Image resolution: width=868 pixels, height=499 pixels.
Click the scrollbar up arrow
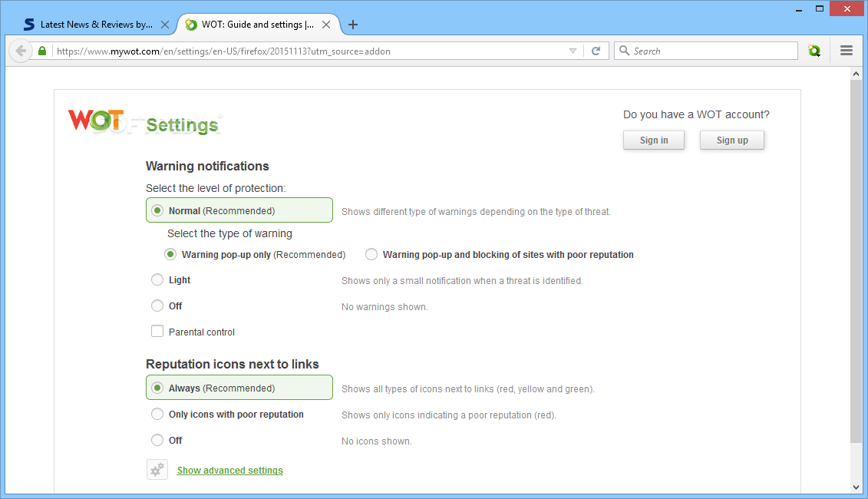click(856, 74)
